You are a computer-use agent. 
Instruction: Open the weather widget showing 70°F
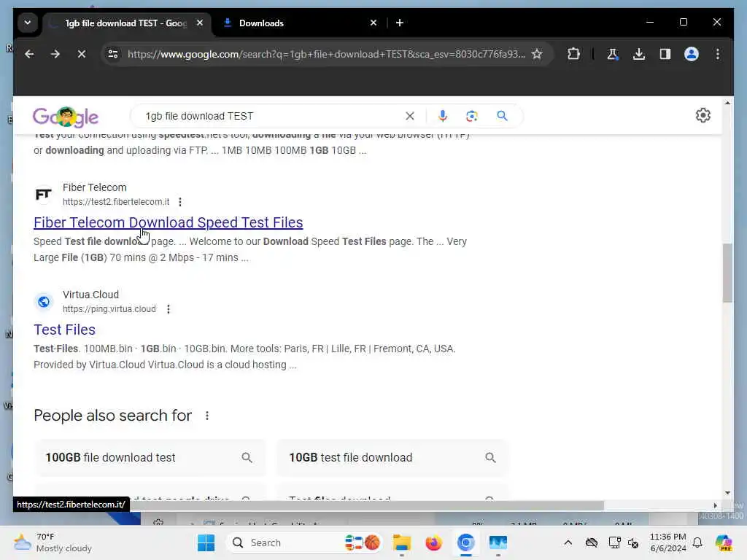[x=53, y=542]
